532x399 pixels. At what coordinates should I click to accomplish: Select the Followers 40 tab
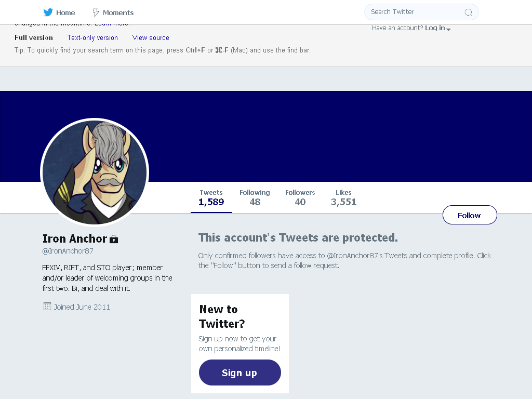[300, 198]
